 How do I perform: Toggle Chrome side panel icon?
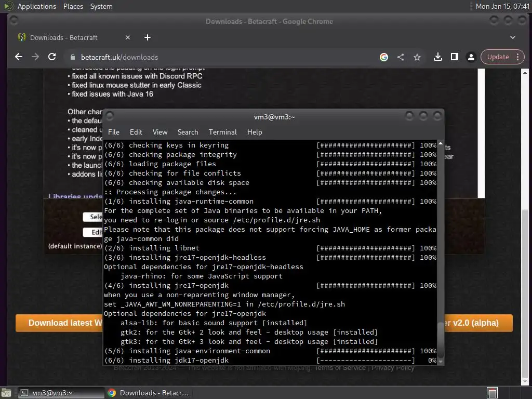454,57
